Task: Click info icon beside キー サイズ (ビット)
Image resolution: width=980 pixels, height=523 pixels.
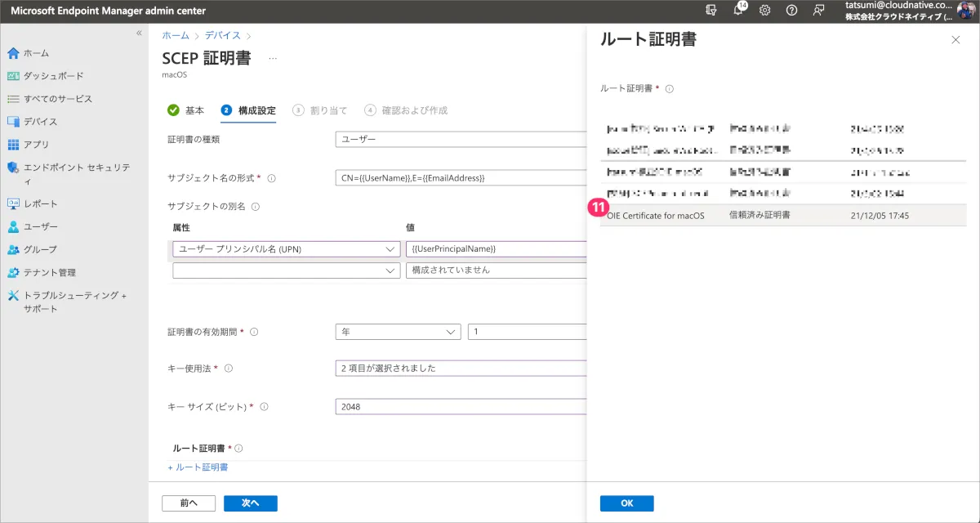Action: pos(265,406)
